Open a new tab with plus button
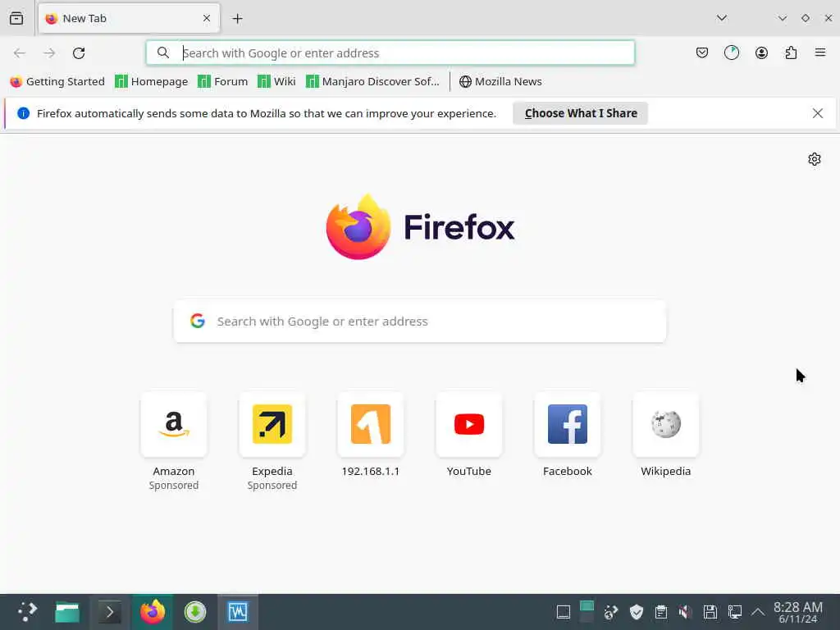Screen dimensions: 840x630 pyautogui.click(x=237, y=19)
